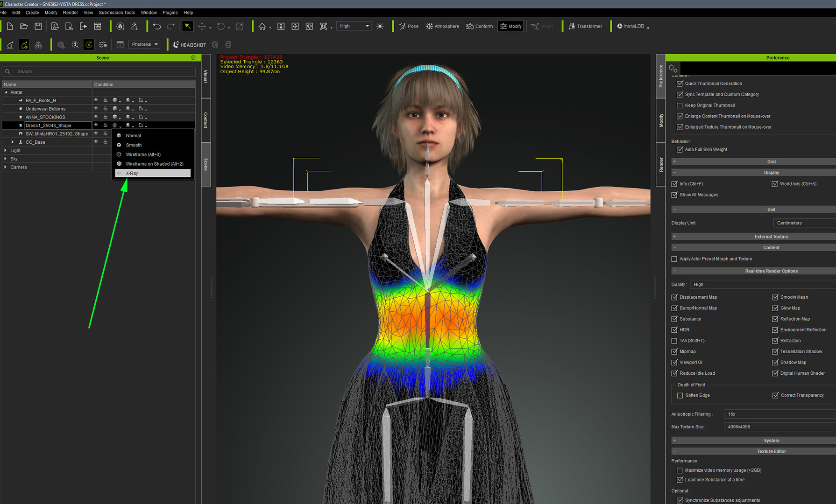Activate the Select arrow tool
This screenshot has width=836, height=504.
coord(187,26)
